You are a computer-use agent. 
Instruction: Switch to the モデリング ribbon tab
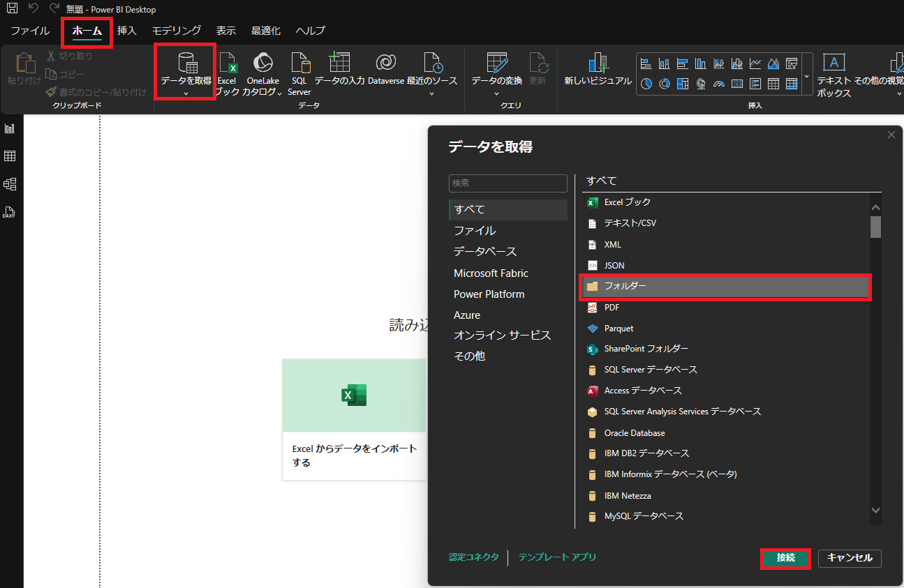177,31
